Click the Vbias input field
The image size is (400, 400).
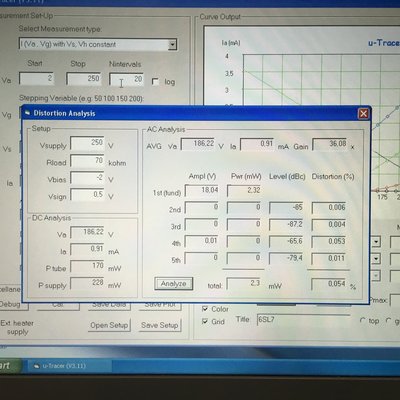point(87,178)
